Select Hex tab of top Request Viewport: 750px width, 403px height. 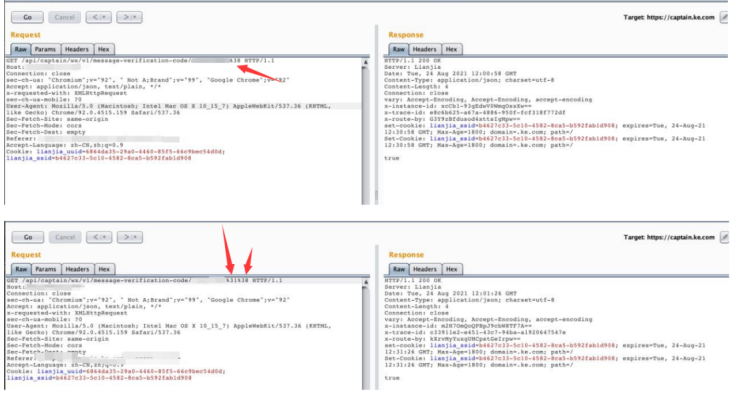pos(104,49)
